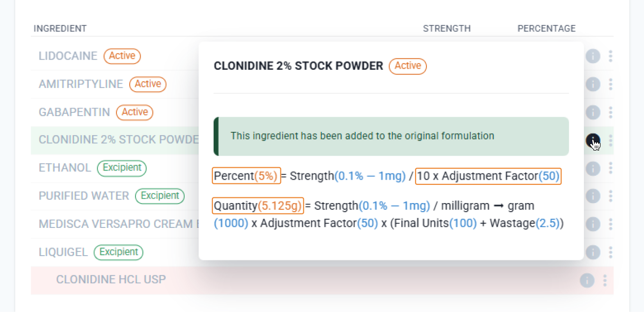
Task: Open the three-dot menu for Lidocaine
Action: point(611,56)
